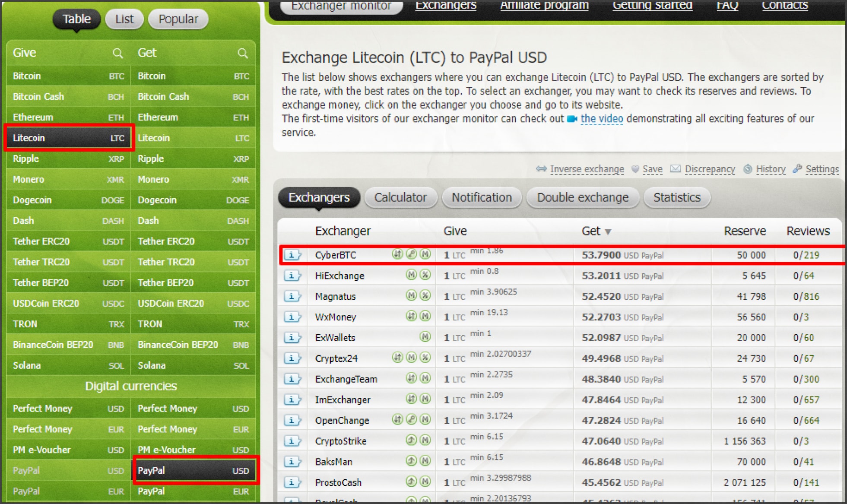
Task: Click Discrepancy link
Action: (710, 169)
